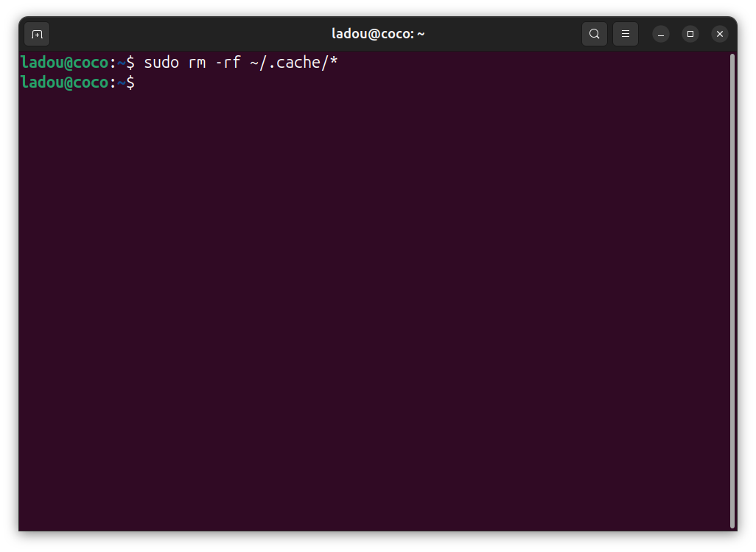Click the search magnifier icon
This screenshot has width=756, height=552.
[595, 34]
